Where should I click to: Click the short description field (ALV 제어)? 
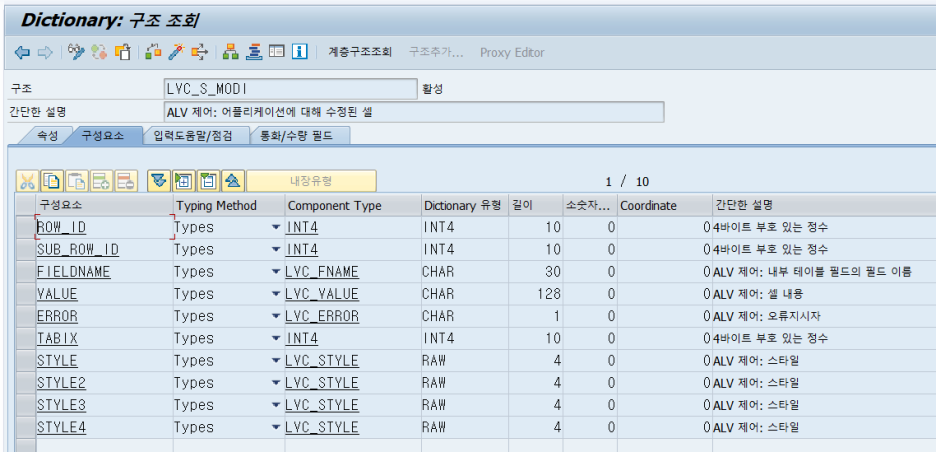coord(414,112)
